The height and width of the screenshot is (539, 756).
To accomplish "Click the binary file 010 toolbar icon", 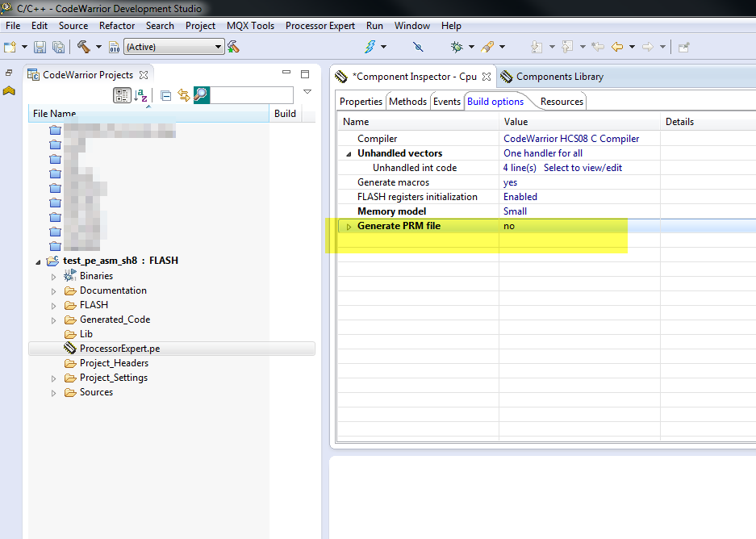I will tap(115, 48).
